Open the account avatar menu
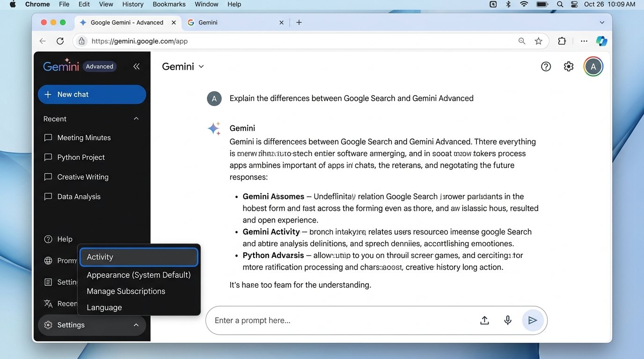Viewport: 644px width, 359px height. coord(593,66)
